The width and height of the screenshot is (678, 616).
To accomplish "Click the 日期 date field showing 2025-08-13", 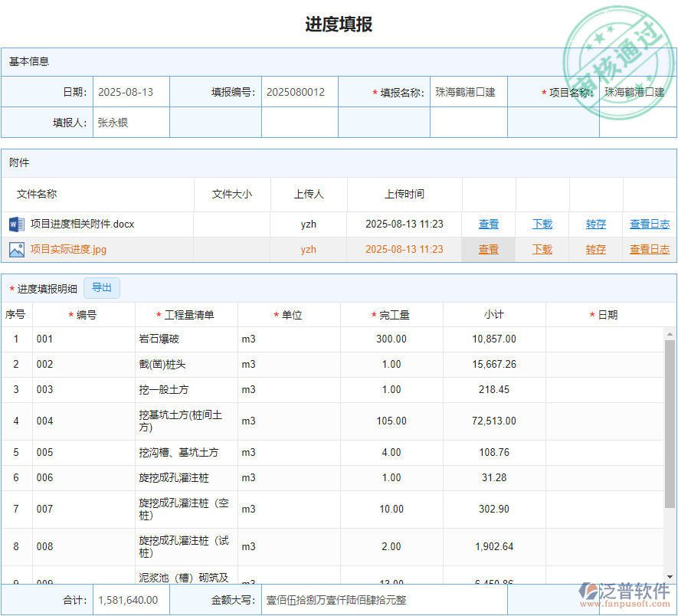I will coord(130,92).
